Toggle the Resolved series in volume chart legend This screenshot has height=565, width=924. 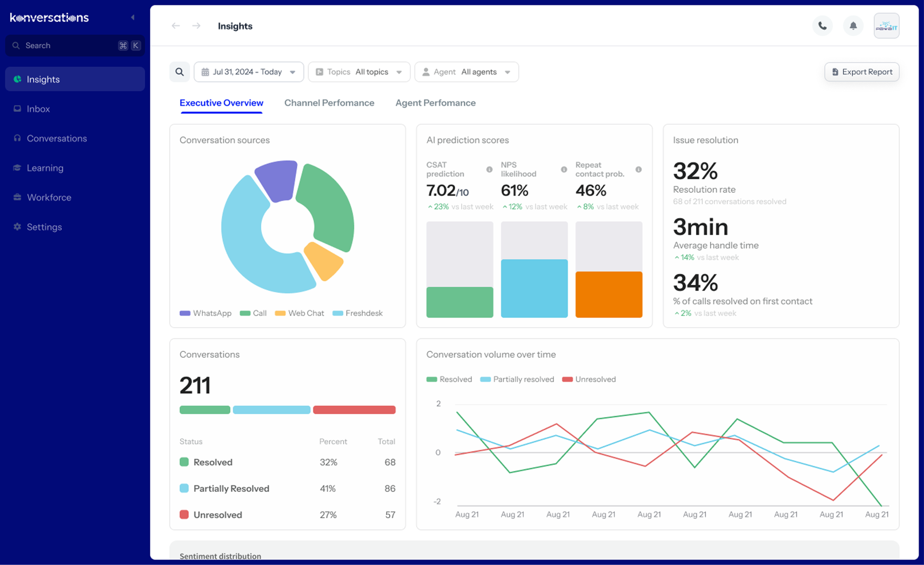(x=449, y=379)
